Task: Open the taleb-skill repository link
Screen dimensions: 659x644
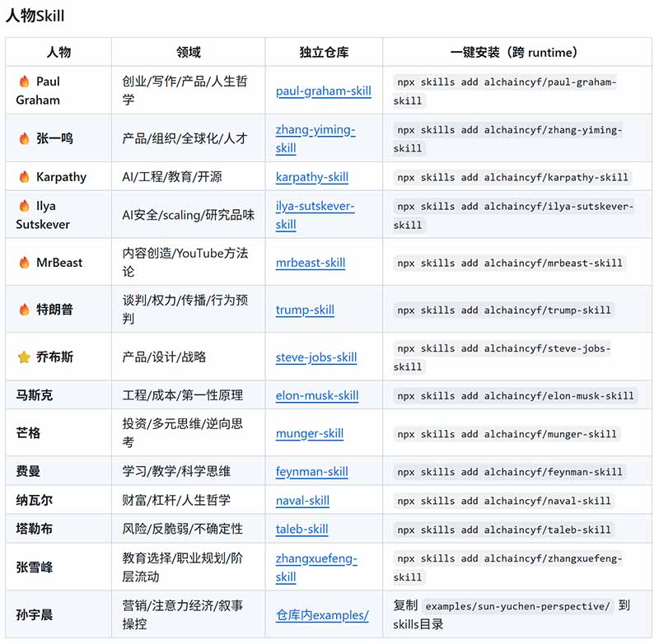Action: tap(301, 530)
